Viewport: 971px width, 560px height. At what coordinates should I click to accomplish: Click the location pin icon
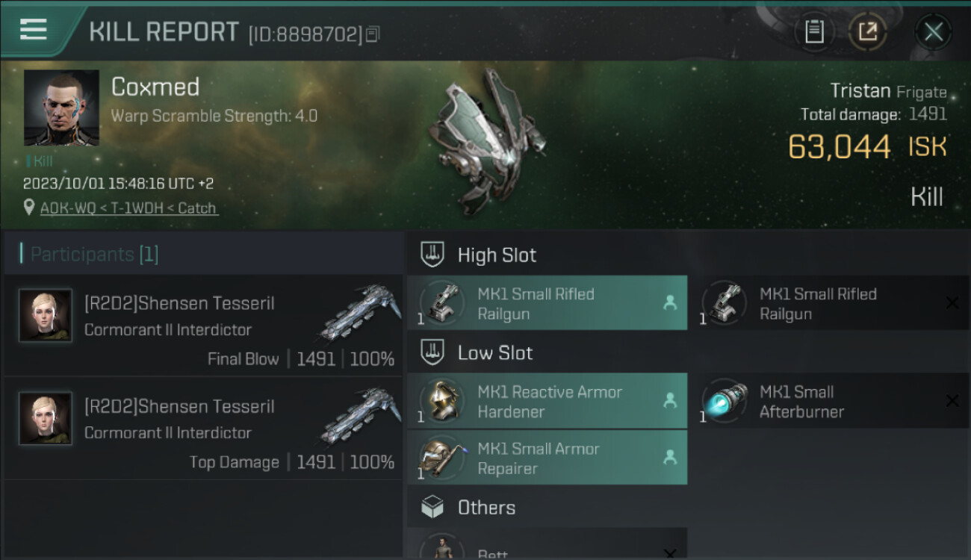[29, 208]
